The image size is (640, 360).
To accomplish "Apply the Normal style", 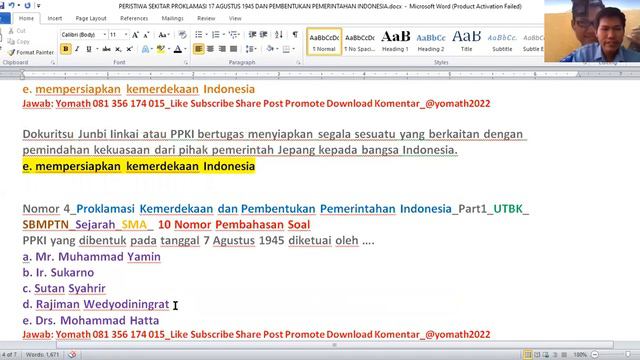I will coord(324,41).
